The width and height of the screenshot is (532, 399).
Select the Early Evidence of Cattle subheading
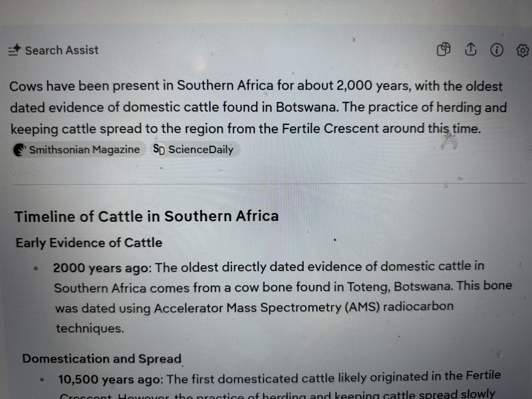[x=89, y=243]
